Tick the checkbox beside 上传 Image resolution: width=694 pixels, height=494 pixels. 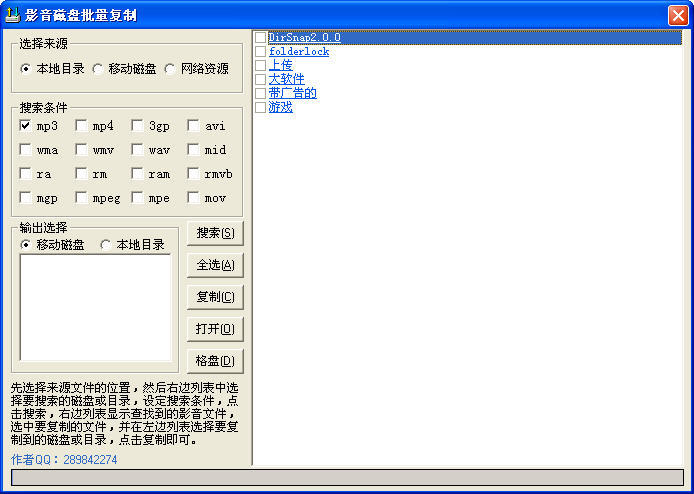(x=261, y=66)
